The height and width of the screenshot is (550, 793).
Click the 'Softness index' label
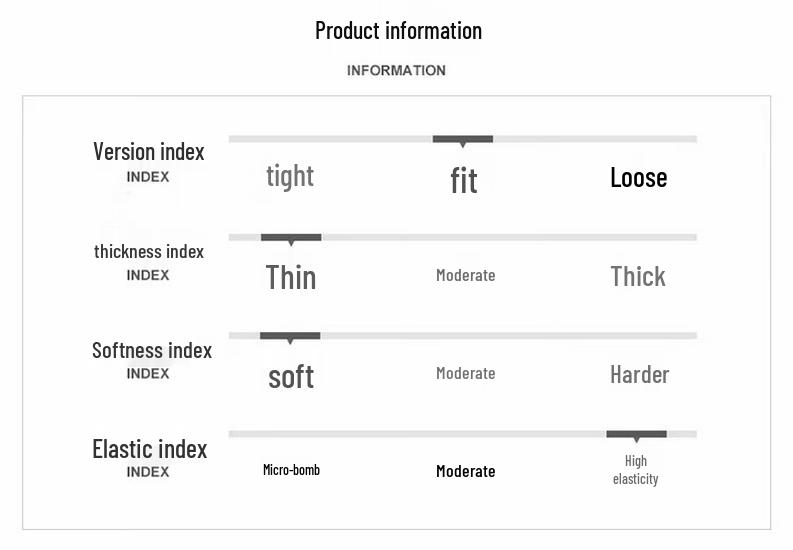pyautogui.click(x=152, y=351)
